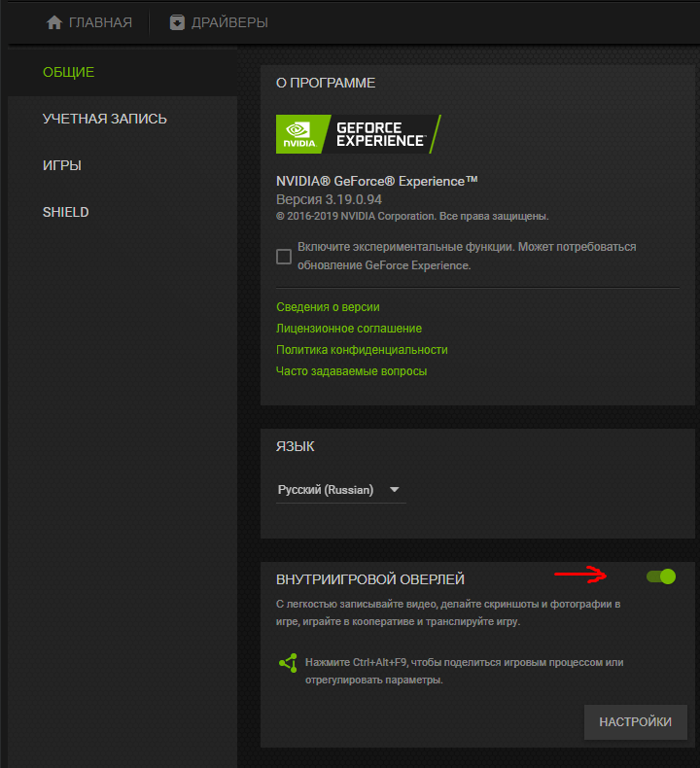This screenshot has height=768, width=700.
Task: Open the Политика конфиденциальности link
Action: pos(362,350)
